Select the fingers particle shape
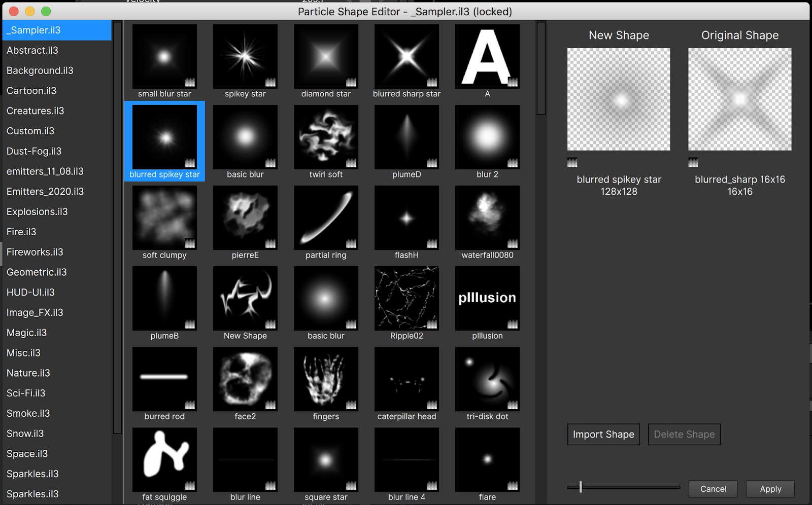 [326, 379]
